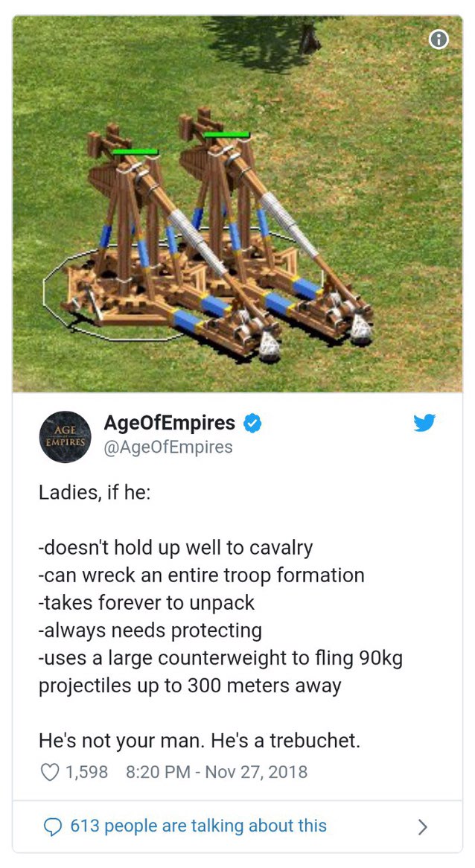The width and height of the screenshot is (475, 868).
Task: Click the 1,598 likes count
Action: (x=86, y=772)
